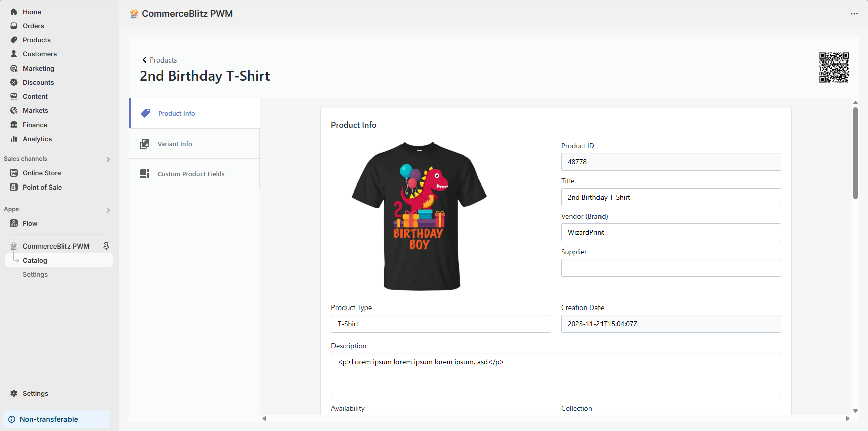Viewport: 868px width, 431px height.
Task: Click the Custom Product Fields grid icon
Action: (x=145, y=174)
